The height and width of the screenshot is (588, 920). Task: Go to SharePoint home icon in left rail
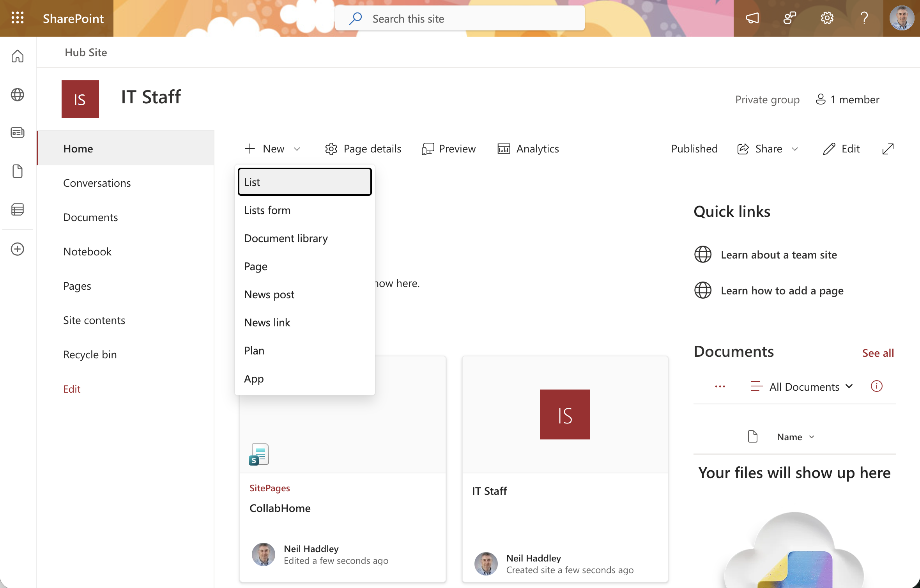tap(18, 56)
